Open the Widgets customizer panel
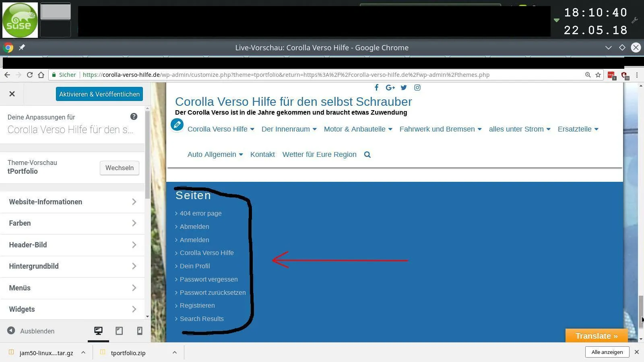The width and height of the screenshot is (644, 362). point(72,309)
